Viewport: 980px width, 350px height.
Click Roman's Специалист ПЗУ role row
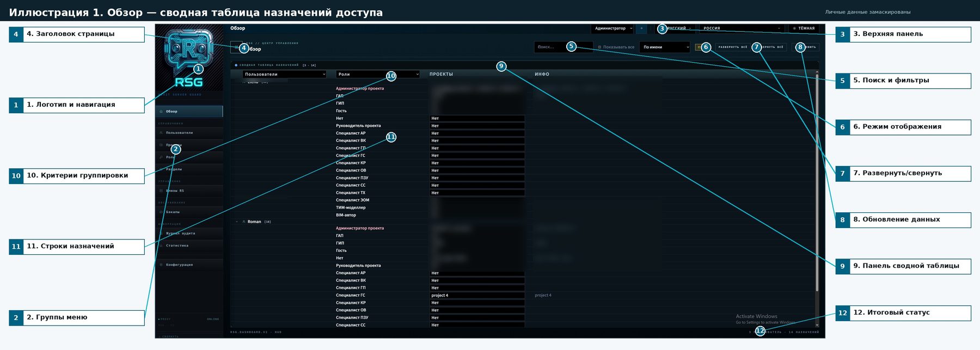pyautogui.click(x=523, y=318)
